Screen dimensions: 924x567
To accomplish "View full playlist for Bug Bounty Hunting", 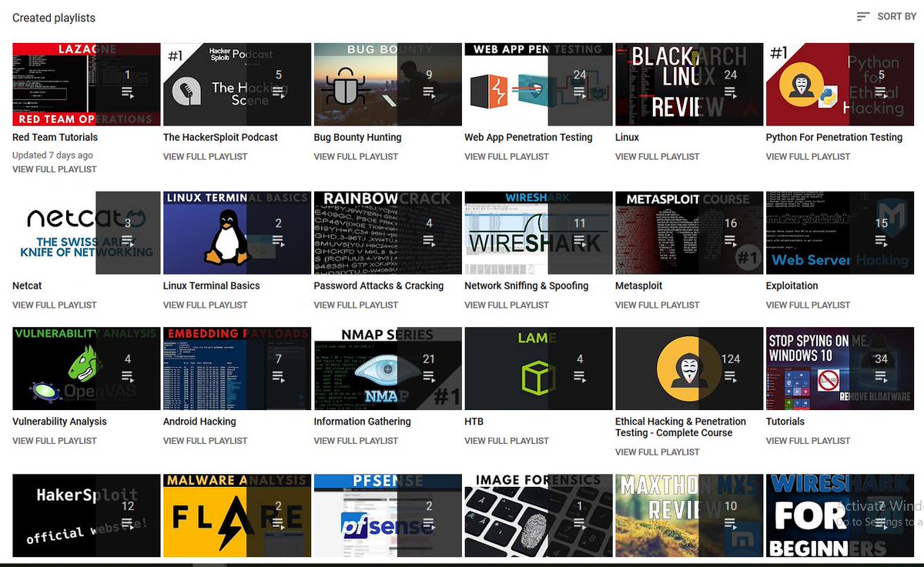I will [x=356, y=156].
